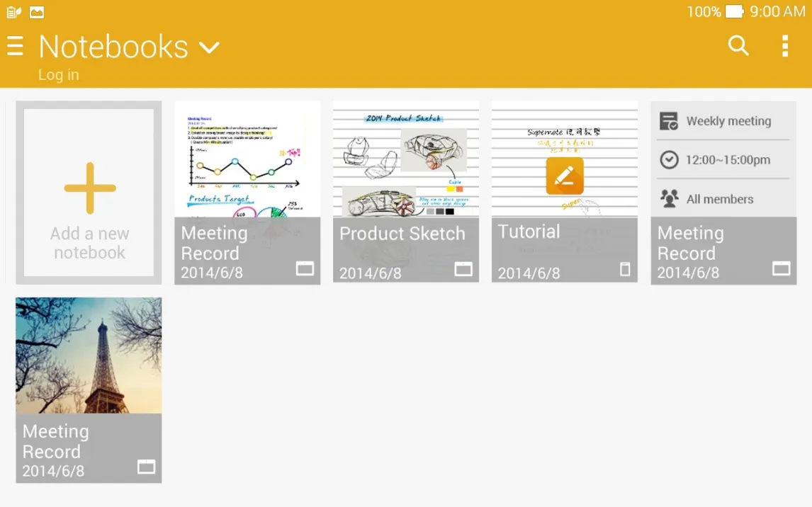Tap the phone-type icon on Tutorial notebook

pos(624,268)
